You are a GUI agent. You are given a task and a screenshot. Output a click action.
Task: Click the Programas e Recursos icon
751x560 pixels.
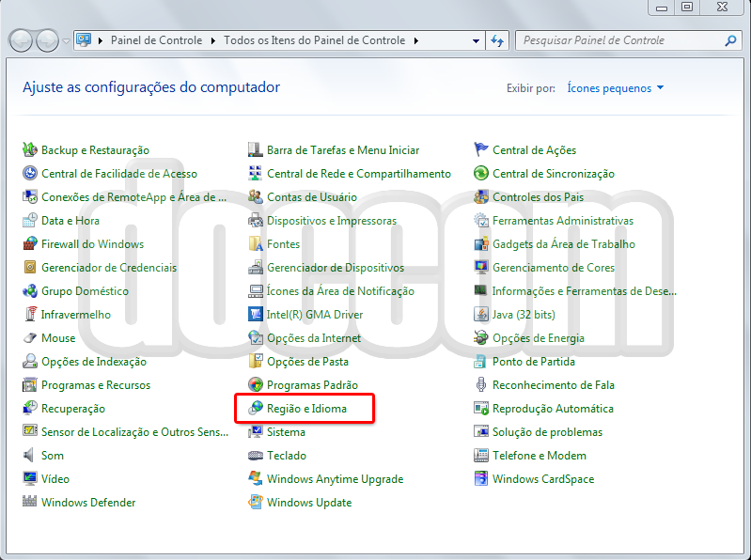pyautogui.click(x=30, y=384)
